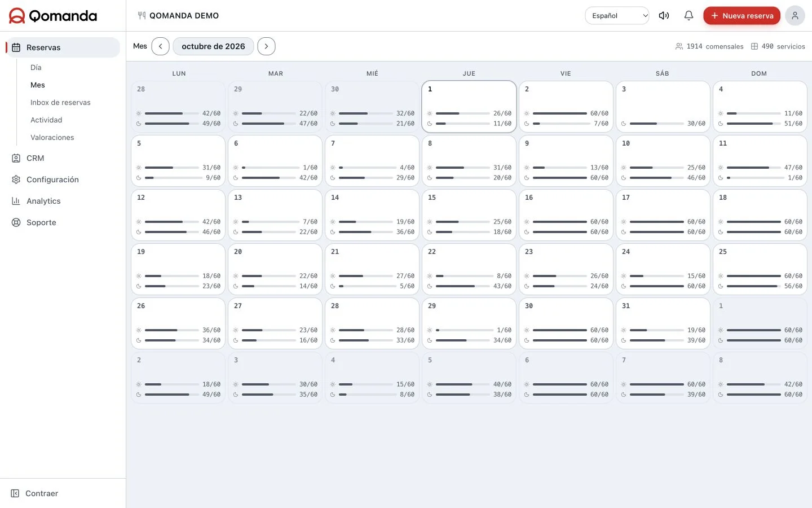
Task: Open Reservas section
Action: click(63, 47)
